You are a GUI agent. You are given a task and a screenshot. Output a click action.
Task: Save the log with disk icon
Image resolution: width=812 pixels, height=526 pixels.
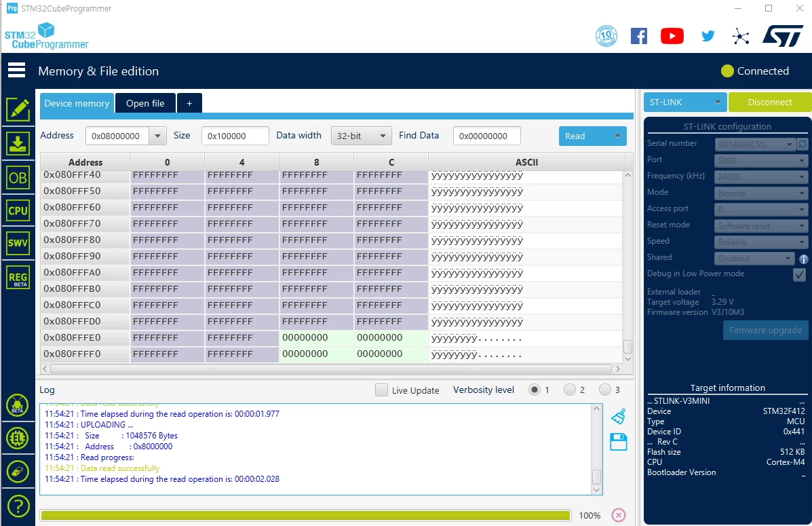(x=618, y=442)
